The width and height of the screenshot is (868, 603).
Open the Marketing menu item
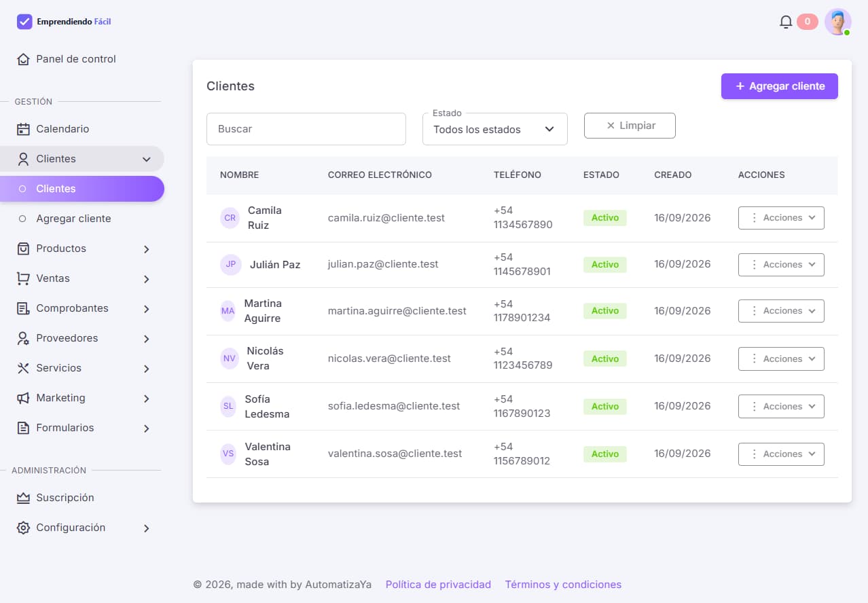pos(82,398)
